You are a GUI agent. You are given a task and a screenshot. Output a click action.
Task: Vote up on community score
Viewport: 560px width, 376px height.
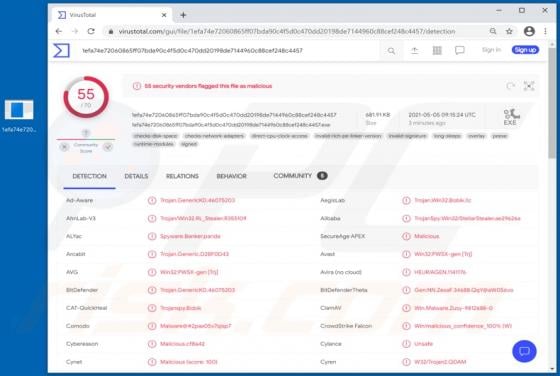[108, 147]
